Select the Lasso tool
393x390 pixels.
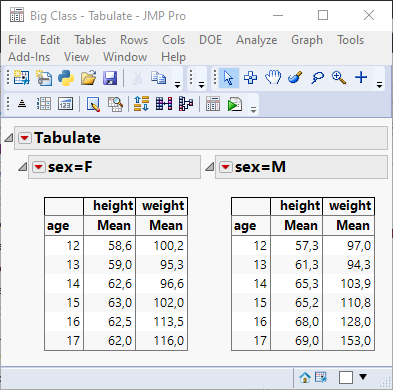(317, 78)
